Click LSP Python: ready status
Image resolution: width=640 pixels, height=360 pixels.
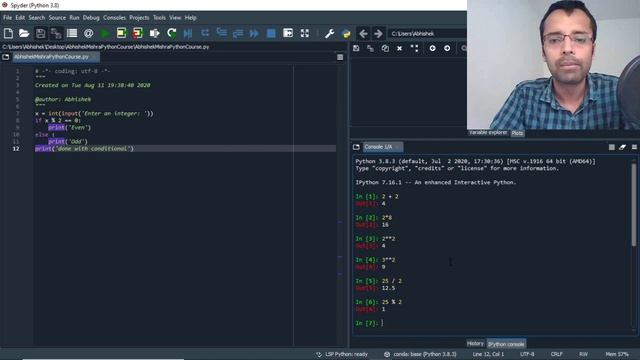(342, 354)
